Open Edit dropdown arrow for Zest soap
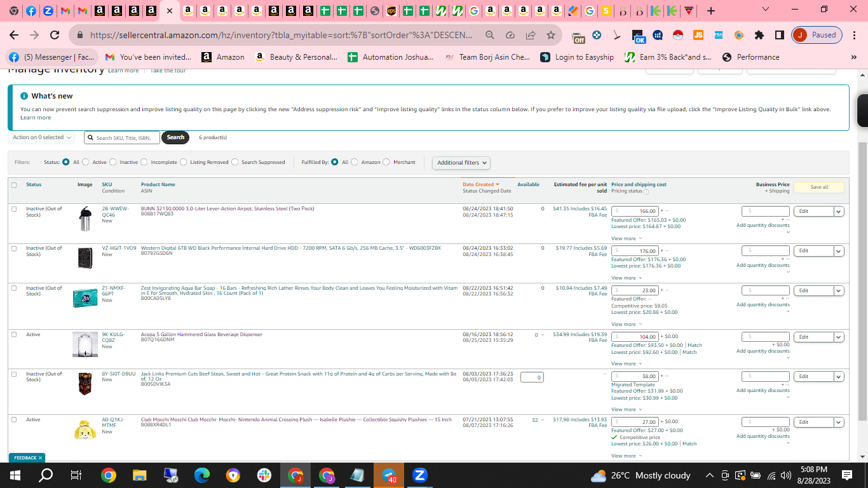The image size is (868, 488). pos(839,291)
